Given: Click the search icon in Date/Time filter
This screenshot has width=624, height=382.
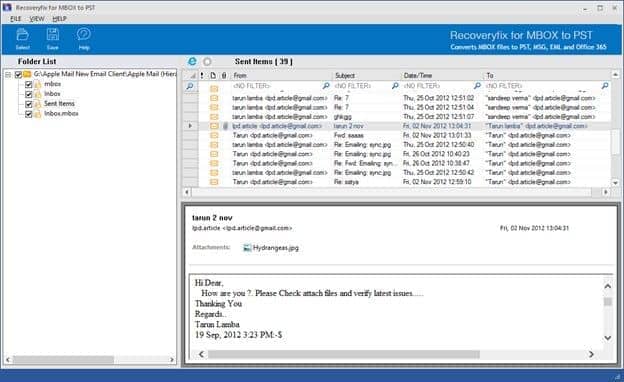Looking at the screenshot, I should (x=477, y=86).
